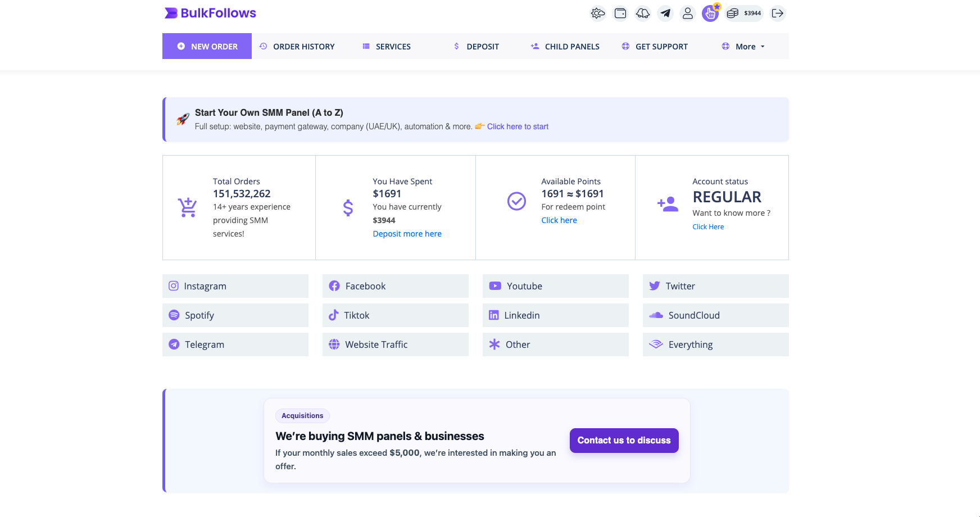Select the Tiktok category filter
Image resolution: width=980 pixels, height=517 pixels.
[395, 315]
